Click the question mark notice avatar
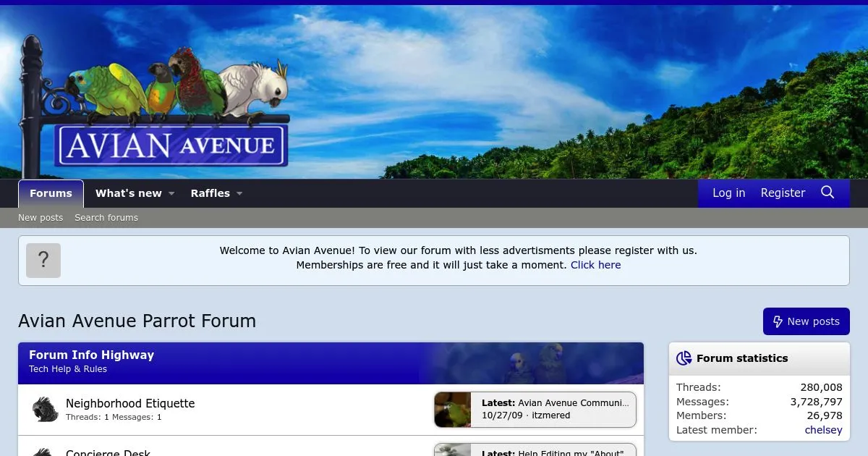The image size is (868, 456). tap(43, 261)
